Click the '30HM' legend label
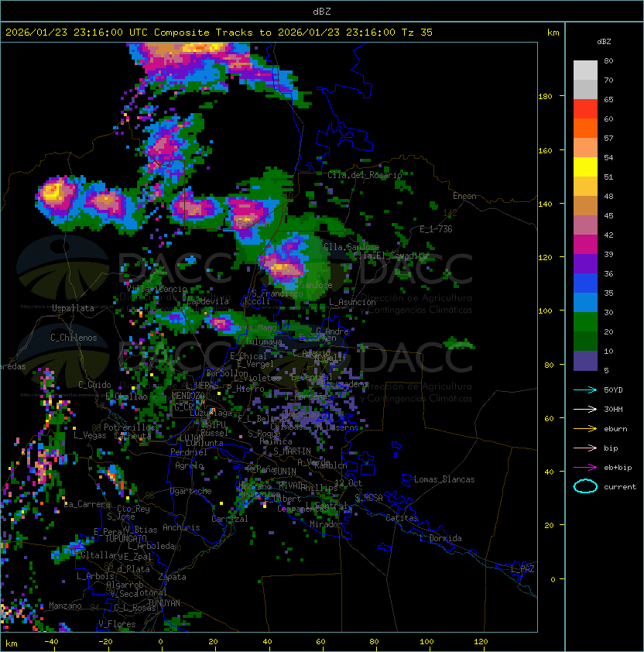The image size is (644, 652). (x=613, y=410)
